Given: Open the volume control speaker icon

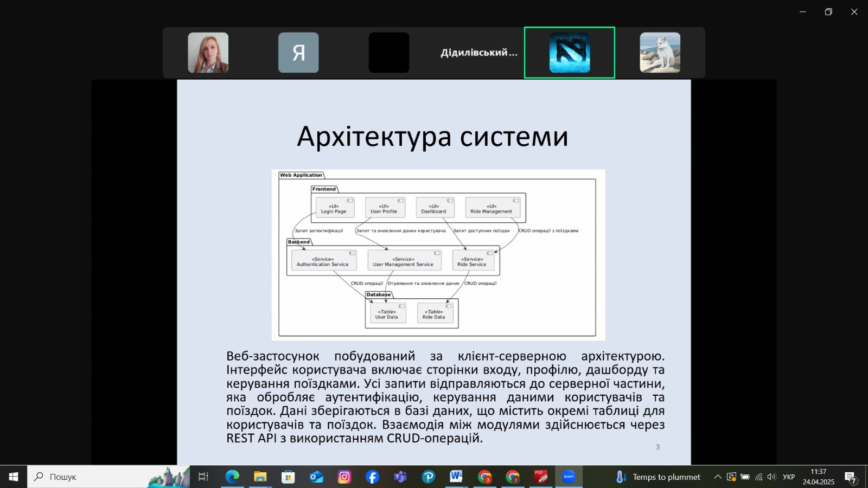Looking at the screenshot, I should point(771,477).
